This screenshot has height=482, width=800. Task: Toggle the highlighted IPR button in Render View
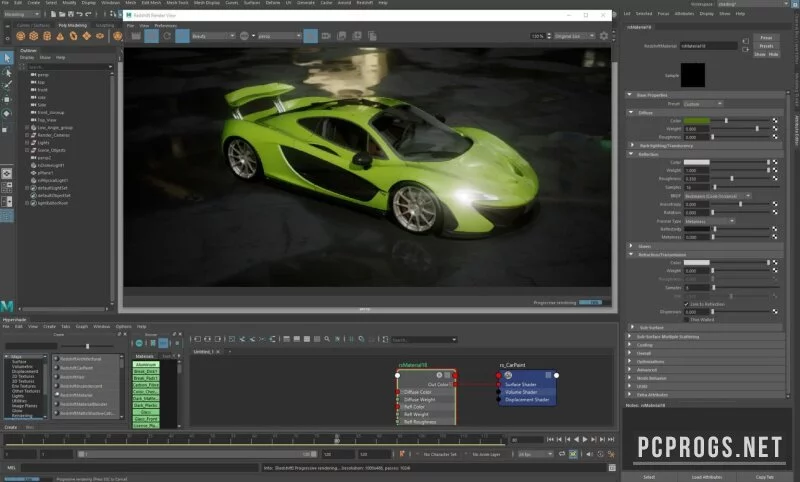(x=152, y=36)
